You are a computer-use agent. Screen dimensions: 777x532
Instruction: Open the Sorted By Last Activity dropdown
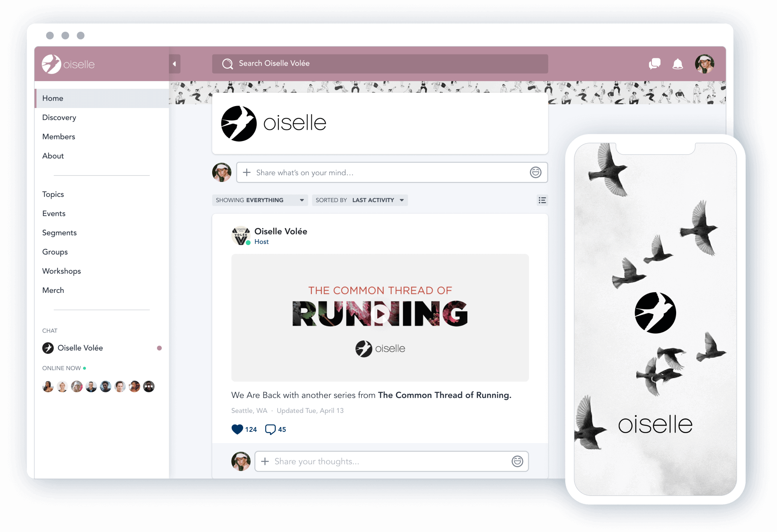pyautogui.click(x=359, y=200)
